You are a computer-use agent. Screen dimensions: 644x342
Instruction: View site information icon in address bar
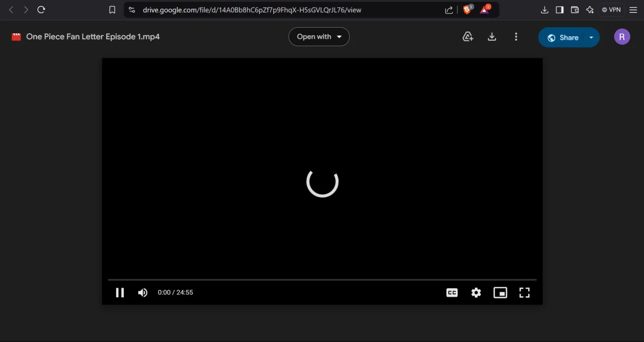click(x=132, y=10)
